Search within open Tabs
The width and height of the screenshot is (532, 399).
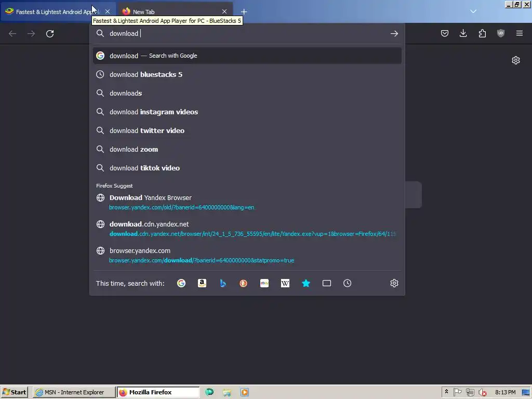click(x=327, y=283)
